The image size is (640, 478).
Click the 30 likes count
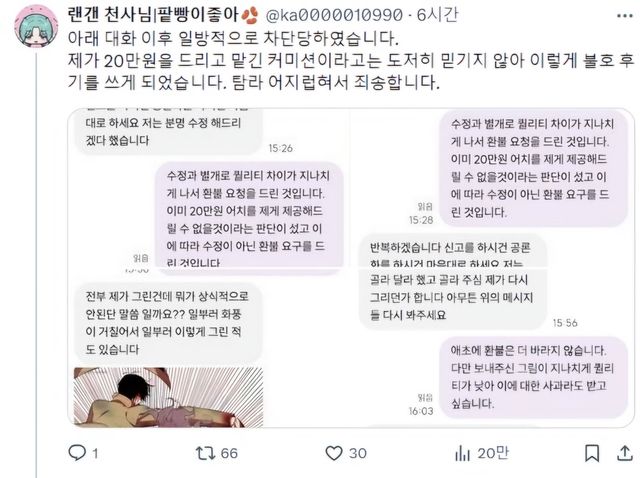coord(358,453)
